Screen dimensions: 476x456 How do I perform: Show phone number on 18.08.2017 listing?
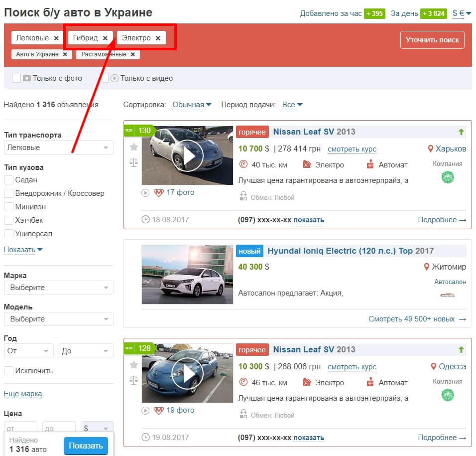309,220
